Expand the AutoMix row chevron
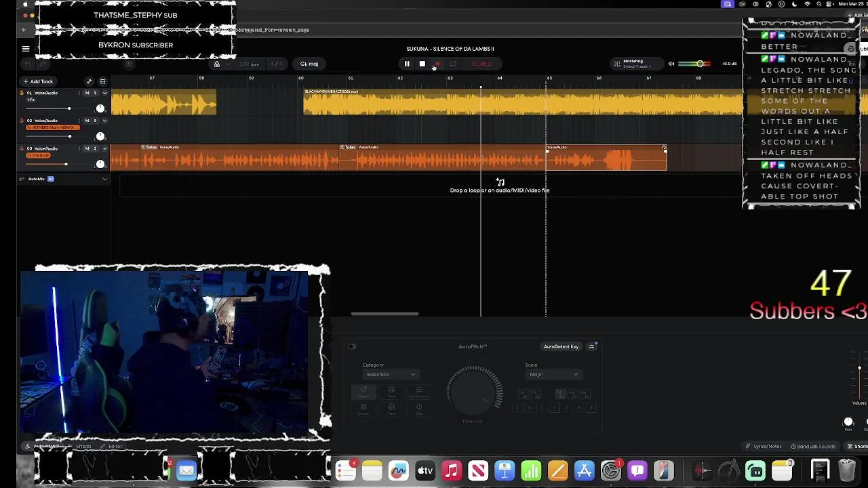Image resolution: width=868 pixels, height=488 pixels. pos(104,179)
